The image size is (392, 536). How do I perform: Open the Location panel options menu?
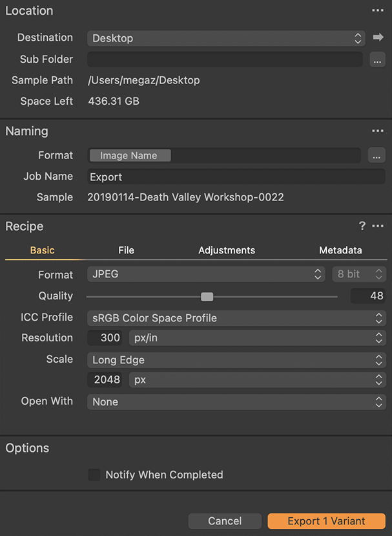[x=378, y=11]
